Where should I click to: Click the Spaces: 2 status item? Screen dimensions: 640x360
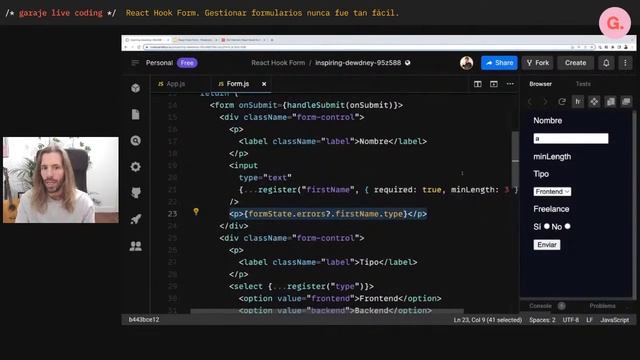point(542,320)
